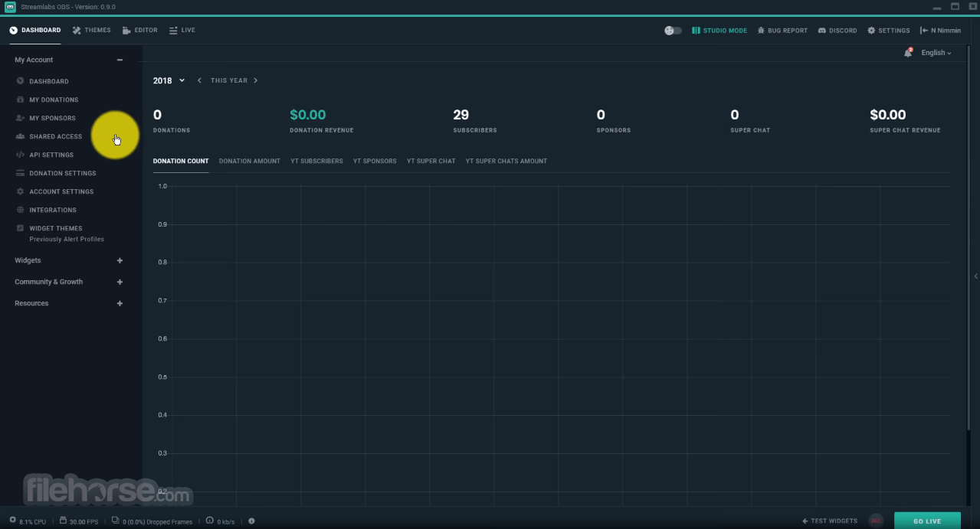Click the CPU usage status icon
The image size is (980, 529).
(x=13, y=521)
